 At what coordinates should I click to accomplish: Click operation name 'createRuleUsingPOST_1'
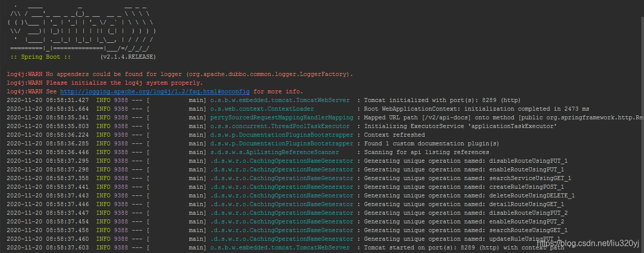pyautogui.click(x=527, y=187)
